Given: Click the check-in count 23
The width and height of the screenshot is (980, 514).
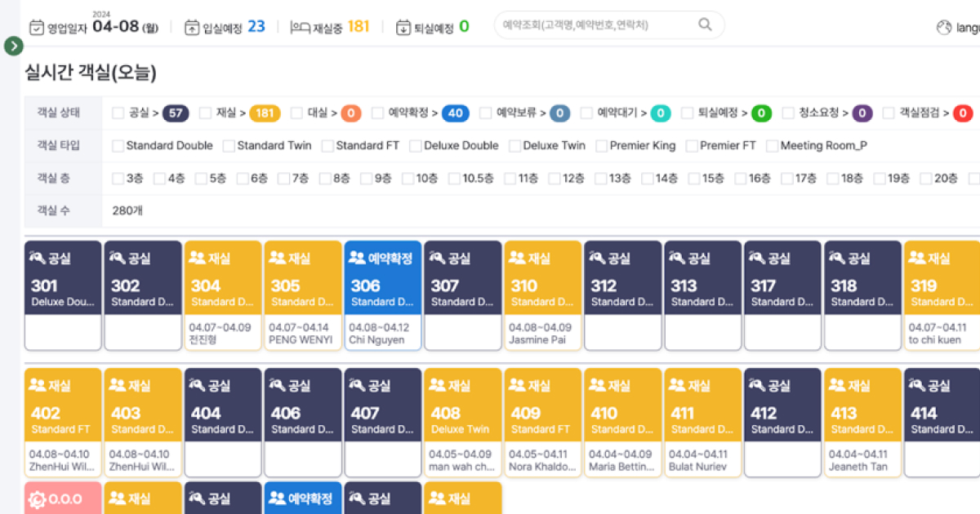Looking at the screenshot, I should pyautogui.click(x=256, y=26).
